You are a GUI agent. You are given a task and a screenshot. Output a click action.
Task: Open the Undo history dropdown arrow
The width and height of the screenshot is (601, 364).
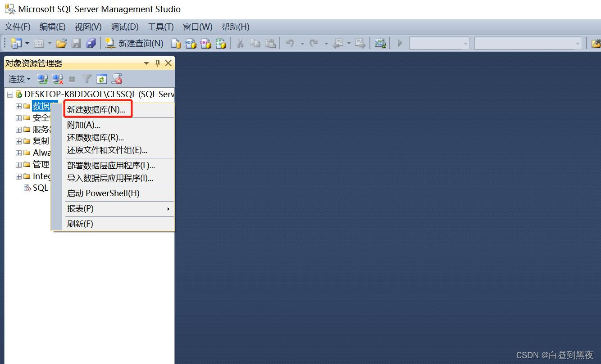[x=302, y=43]
